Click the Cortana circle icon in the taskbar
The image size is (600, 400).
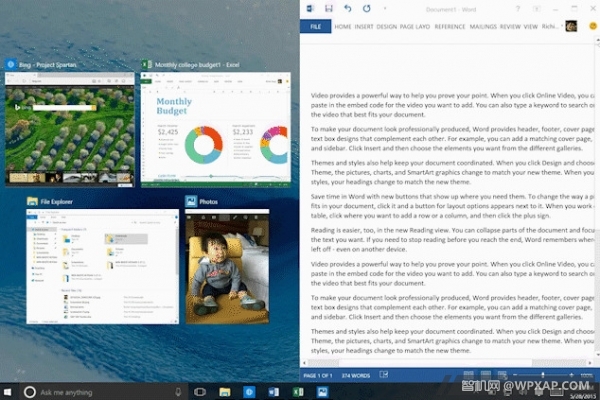pyautogui.click(x=30, y=392)
